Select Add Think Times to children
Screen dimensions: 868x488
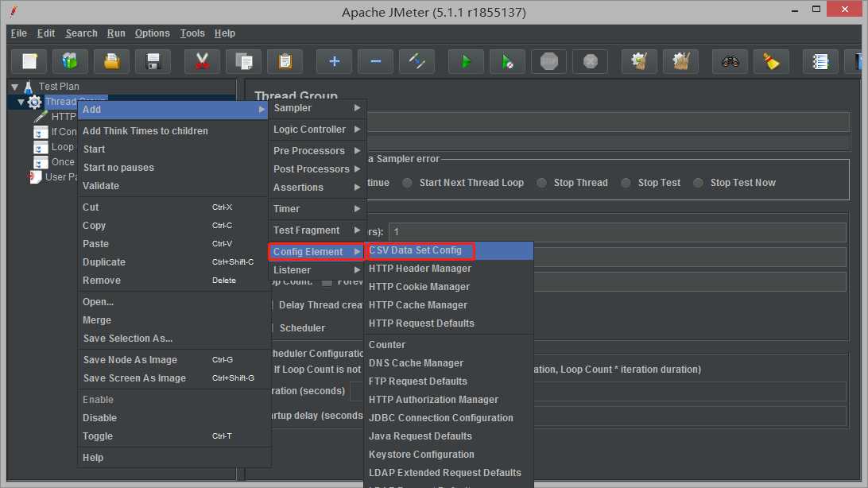point(174,131)
